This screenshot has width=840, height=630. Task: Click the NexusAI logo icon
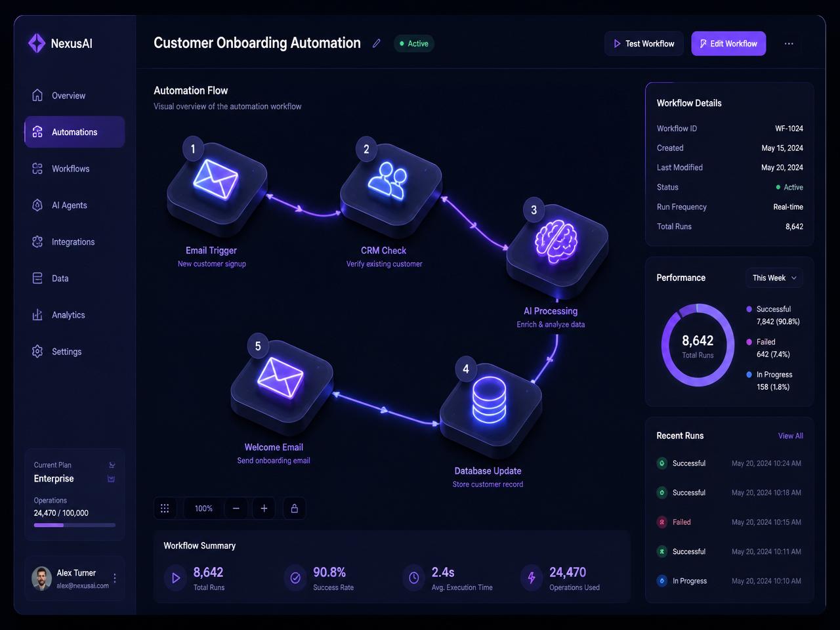[x=37, y=43]
